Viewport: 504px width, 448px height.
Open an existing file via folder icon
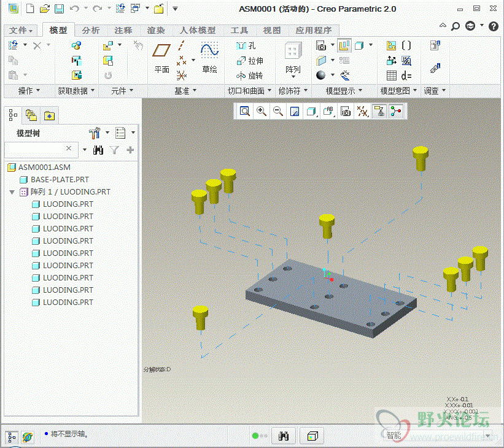(x=45, y=9)
